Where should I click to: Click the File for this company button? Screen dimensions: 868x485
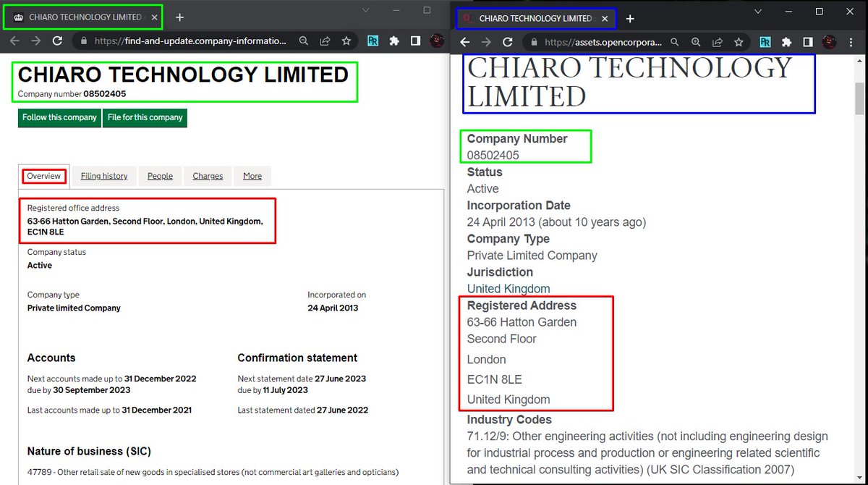pos(145,117)
